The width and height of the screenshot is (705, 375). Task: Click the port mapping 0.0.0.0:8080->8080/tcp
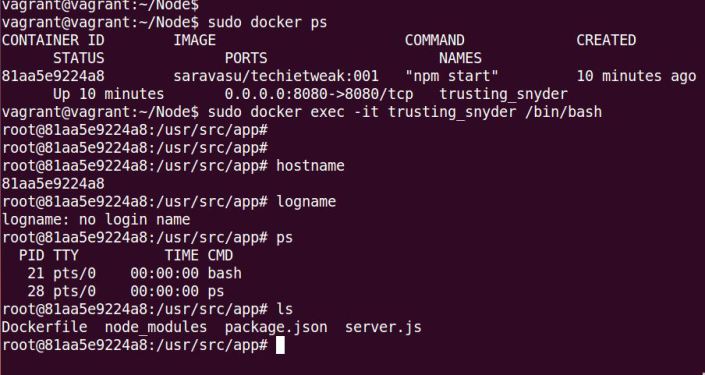coord(319,94)
